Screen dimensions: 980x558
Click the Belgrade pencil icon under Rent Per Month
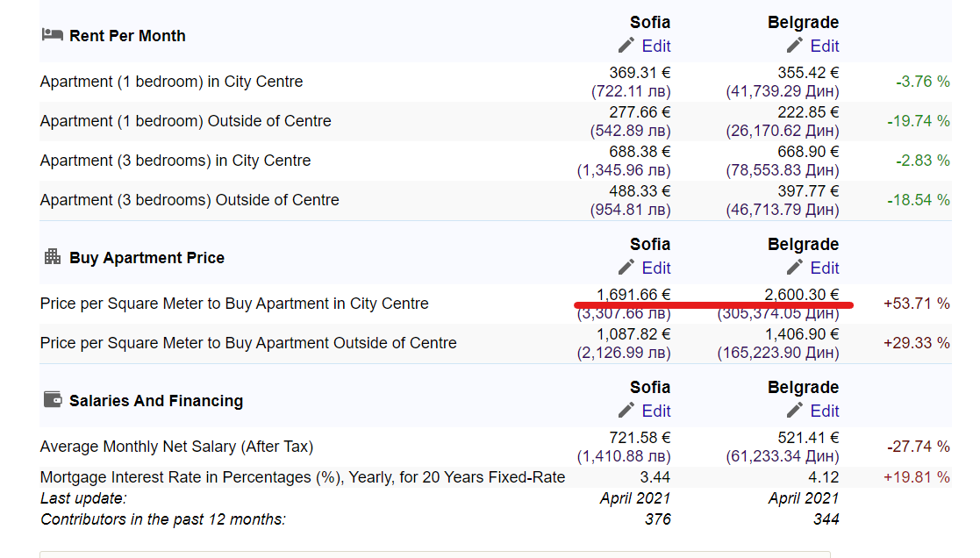coord(794,46)
